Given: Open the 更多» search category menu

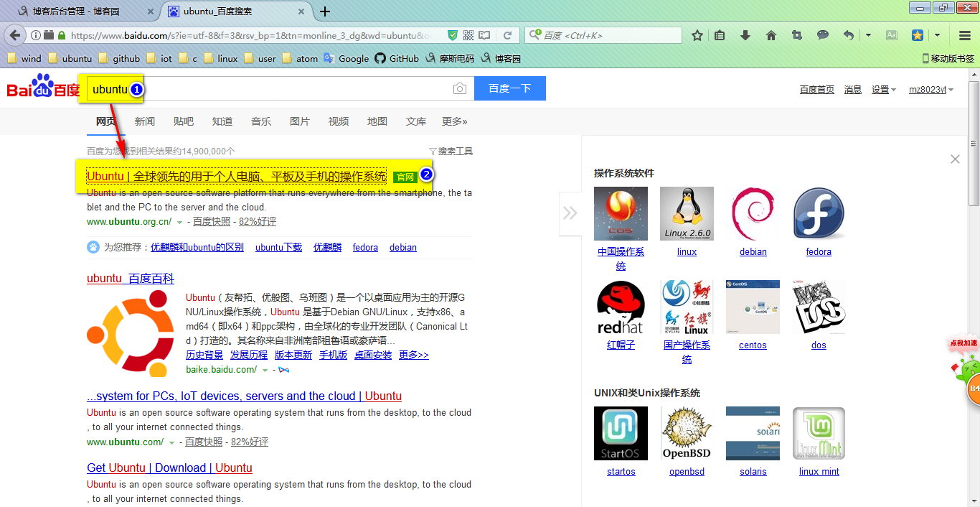Looking at the screenshot, I should 454,121.
